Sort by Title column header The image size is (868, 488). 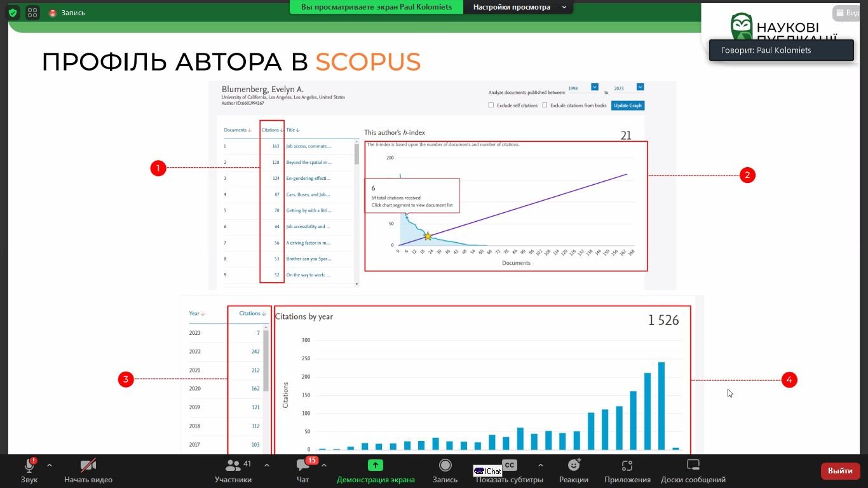pyautogui.click(x=293, y=130)
